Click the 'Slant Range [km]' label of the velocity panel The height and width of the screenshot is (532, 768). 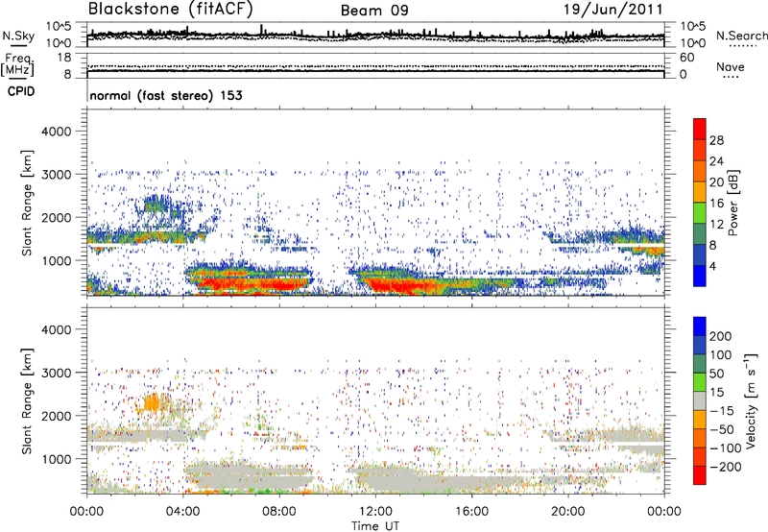[x=27, y=400]
